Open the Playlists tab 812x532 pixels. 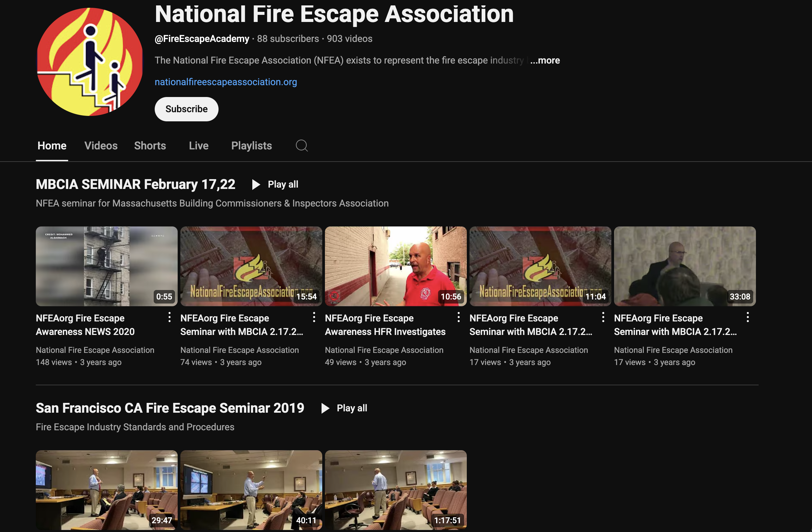(x=251, y=146)
